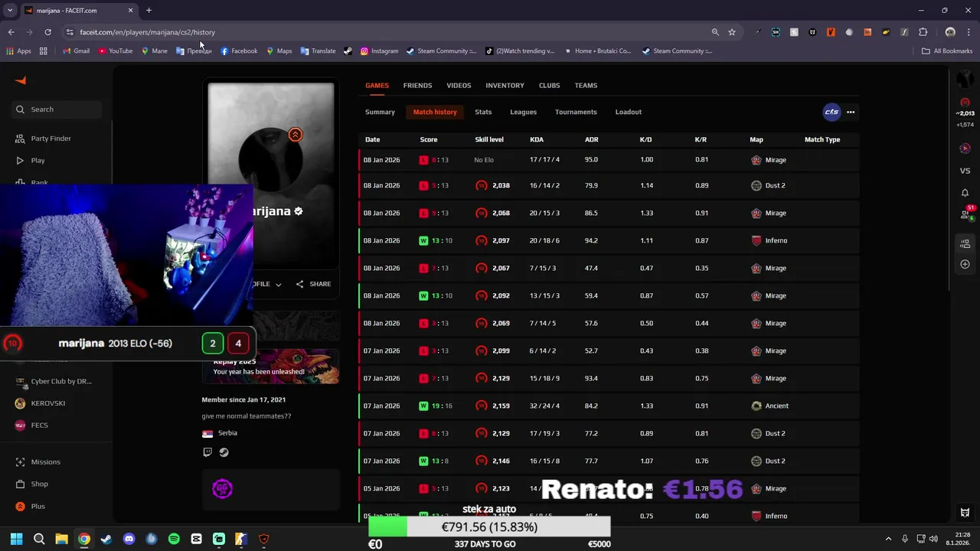Open friends list with 51 badge

pyautogui.click(x=965, y=214)
